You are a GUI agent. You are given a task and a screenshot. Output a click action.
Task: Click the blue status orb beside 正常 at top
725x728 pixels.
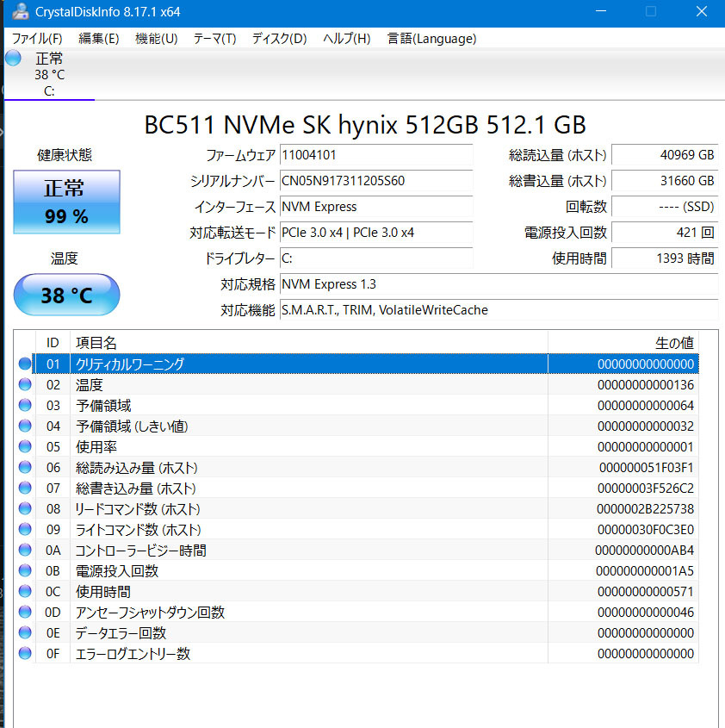click(14, 59)
